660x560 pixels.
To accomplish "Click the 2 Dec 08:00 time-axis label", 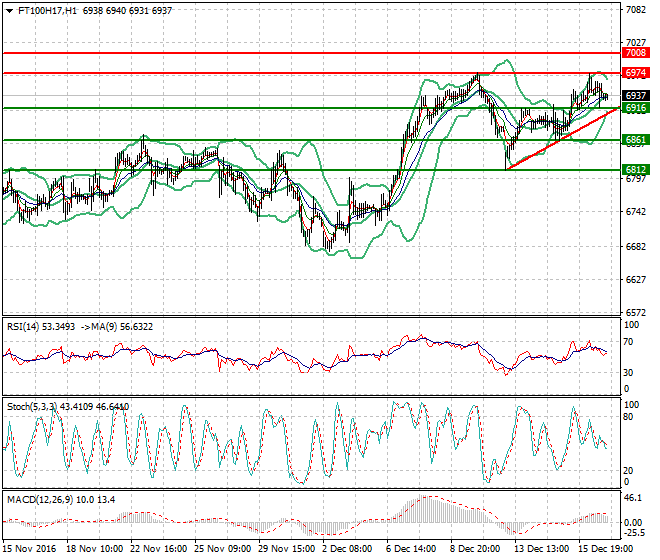I will tap(347, 549).
